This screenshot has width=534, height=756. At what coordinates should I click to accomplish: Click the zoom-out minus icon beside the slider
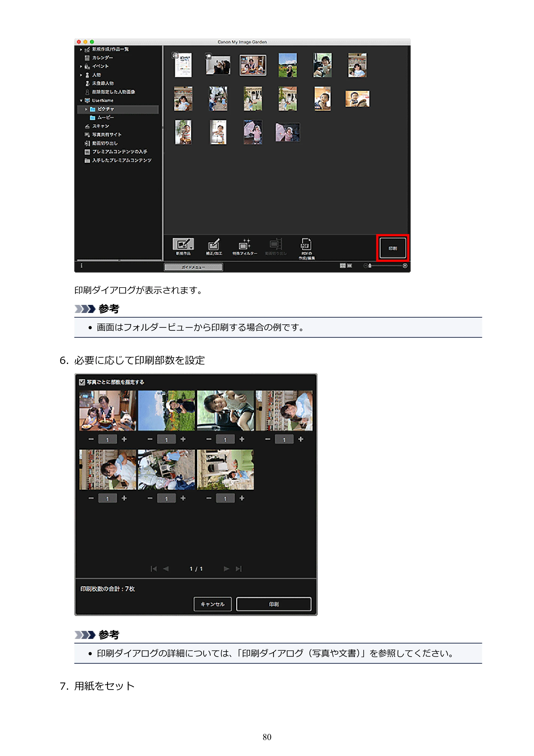point(365,266)
